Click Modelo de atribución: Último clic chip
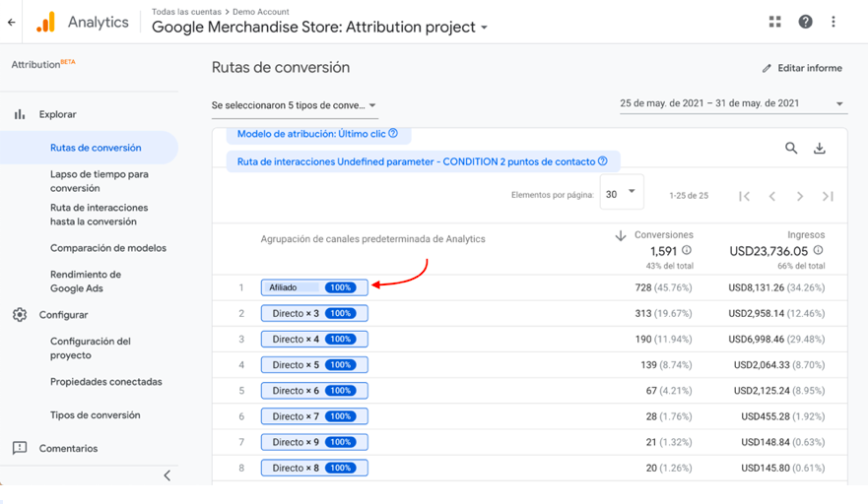 [x=318, y=134]
